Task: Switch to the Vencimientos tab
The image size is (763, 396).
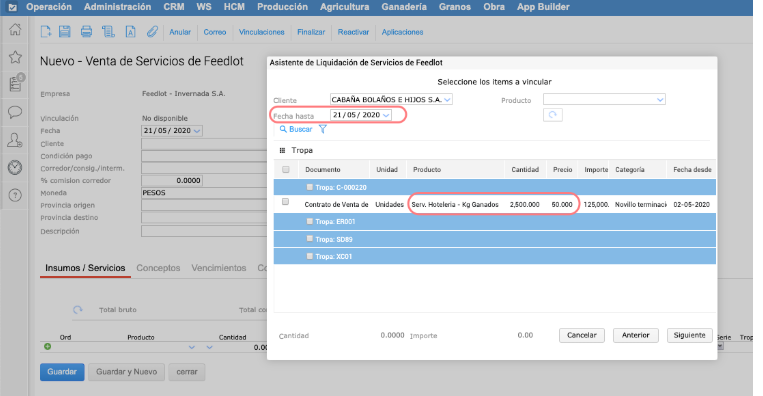Action: click(x=218, y=268)
